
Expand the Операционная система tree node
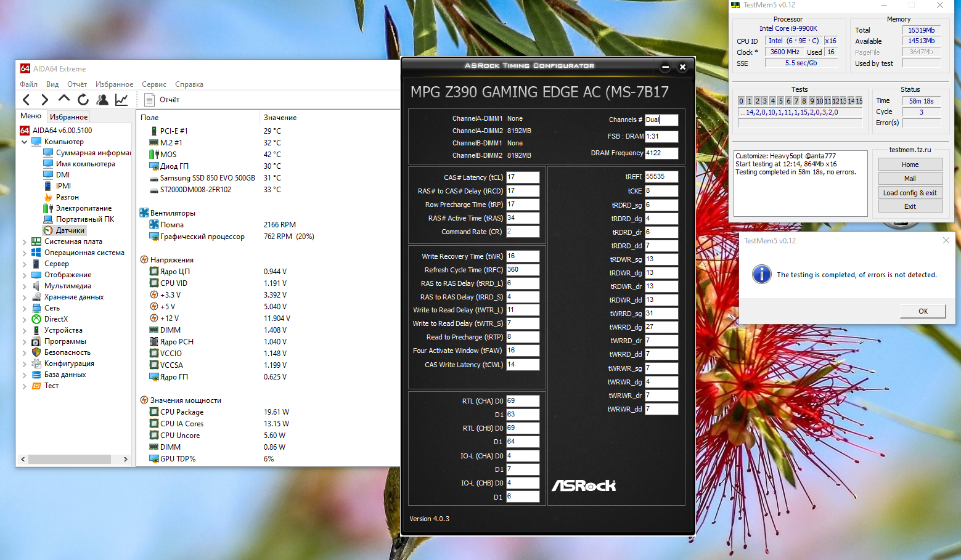click(25, 253)
